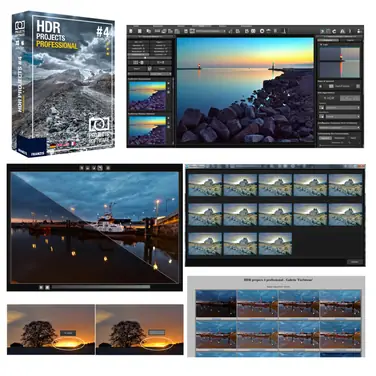376x376 pixels.
Task: Click the curved-arrow icon in the editor toolbar
Action: click(x=334, y=31)
